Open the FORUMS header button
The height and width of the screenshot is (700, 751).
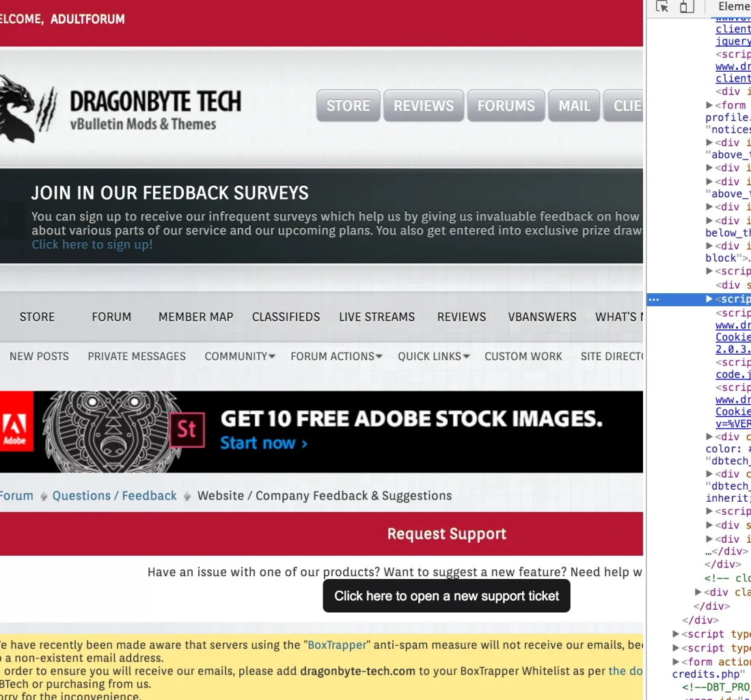(x=506, y=105)
